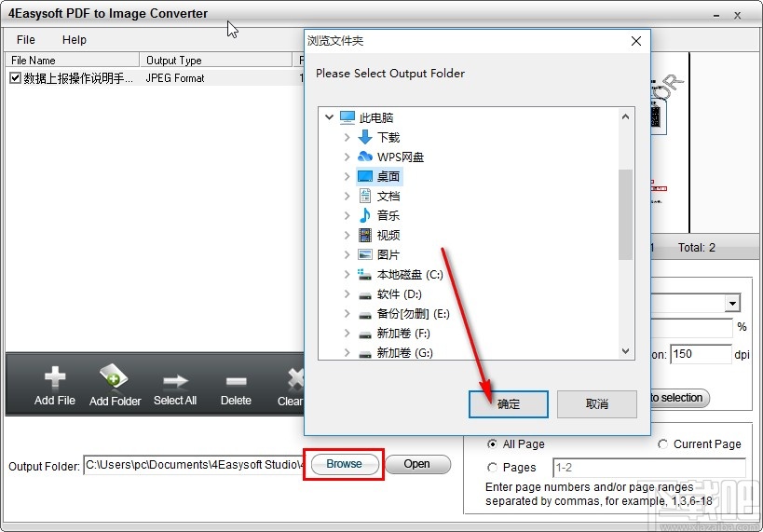763x532 pixels.
Task: Uncheck the 数据上报操作说明手 file checkbox
Action: pyautogui.click(x=15, y=78)
